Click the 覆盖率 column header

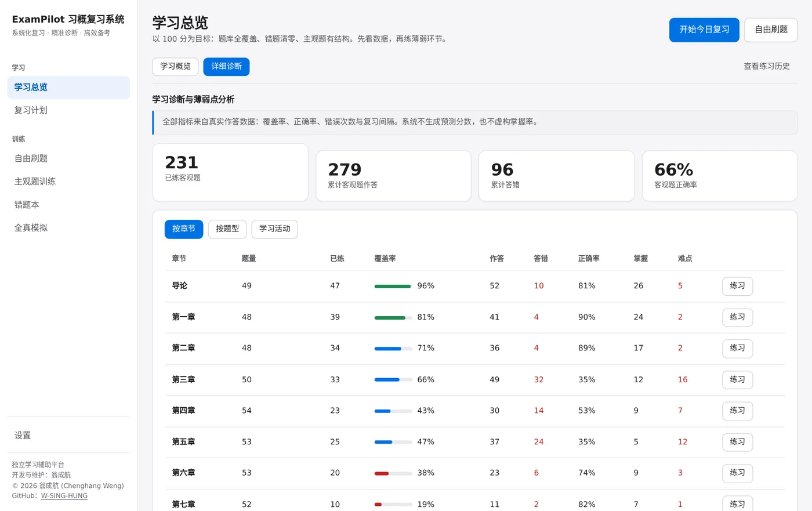click(385, 259)
